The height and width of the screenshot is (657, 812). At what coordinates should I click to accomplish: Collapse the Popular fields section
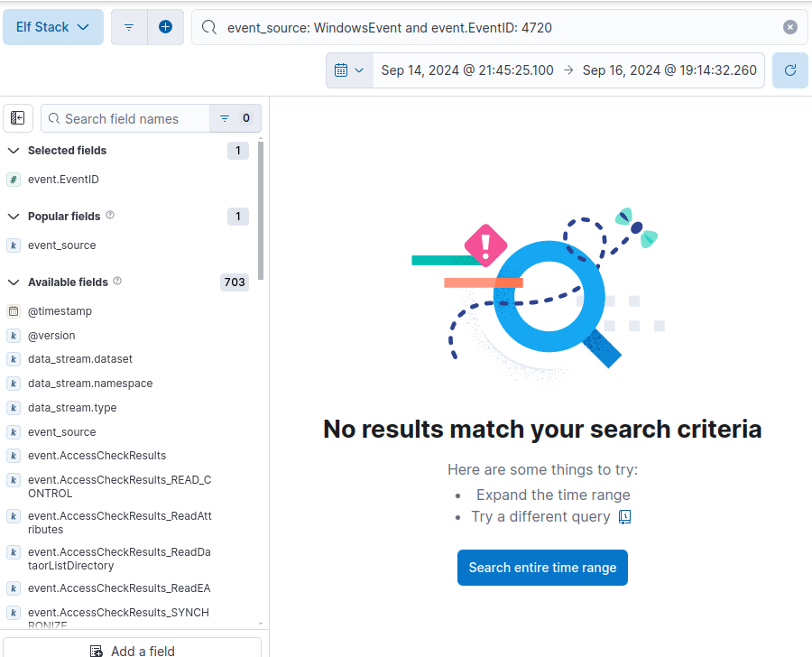point(14,217)
